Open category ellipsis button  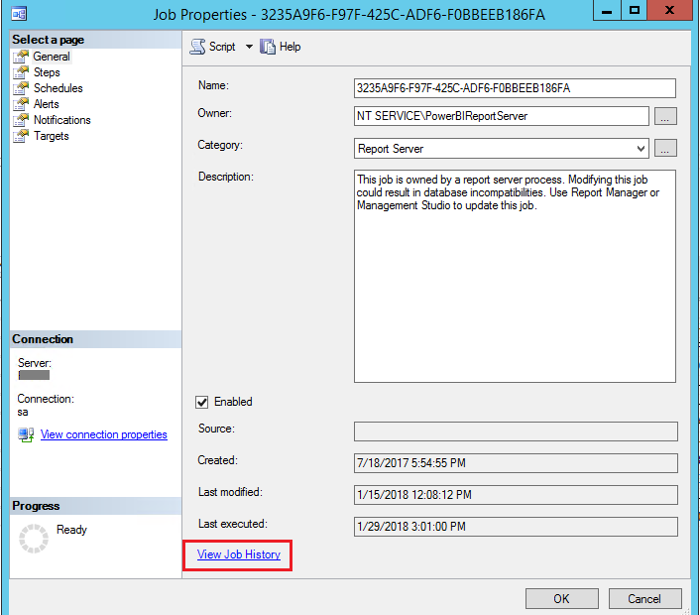coord(665,148)
